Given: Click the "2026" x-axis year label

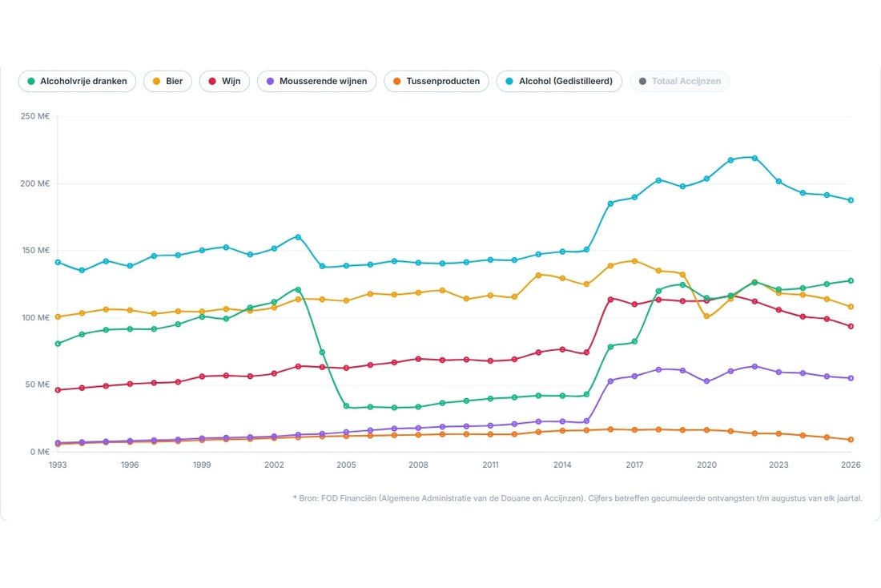Looking at the screenshot, I should coord(851,465).
